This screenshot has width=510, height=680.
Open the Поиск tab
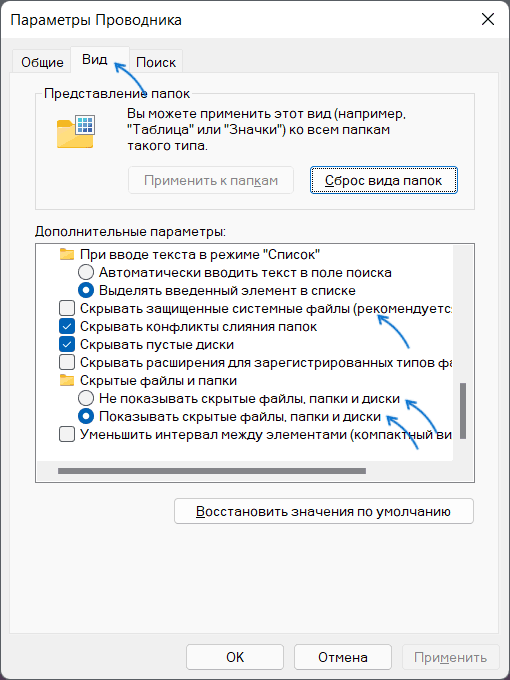[156, 62]
